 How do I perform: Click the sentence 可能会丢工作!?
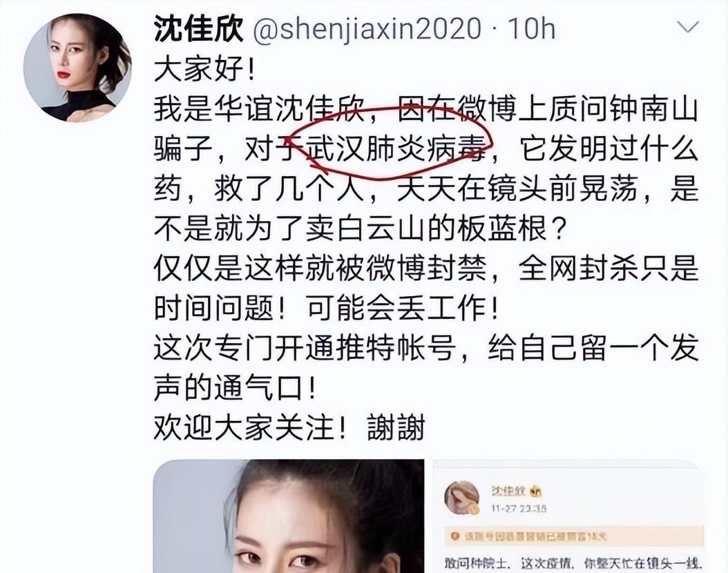402,308
